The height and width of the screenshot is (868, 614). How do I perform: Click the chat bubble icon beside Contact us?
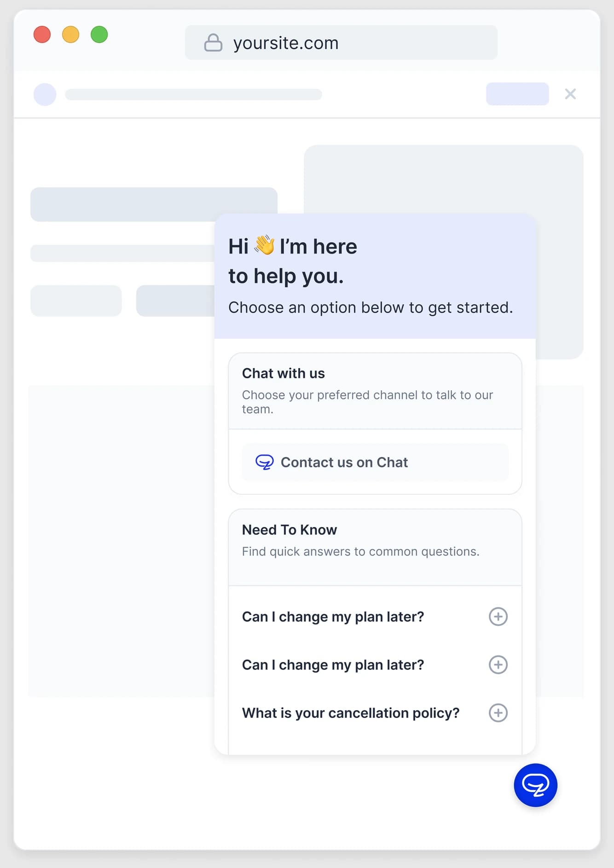click(x=264, y=462)
